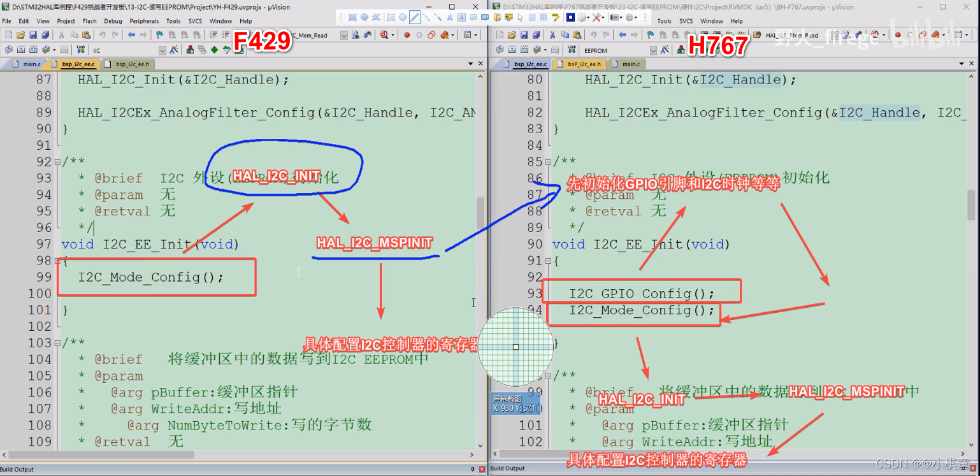Start debug session icon in F429 window
This screenshot has height=476, width=980.
click(384, 35)
